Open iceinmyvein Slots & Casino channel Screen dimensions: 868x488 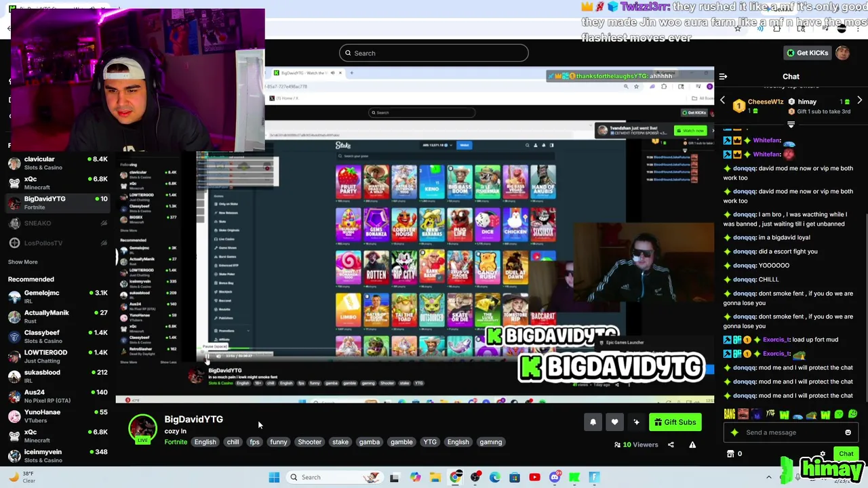58,455
